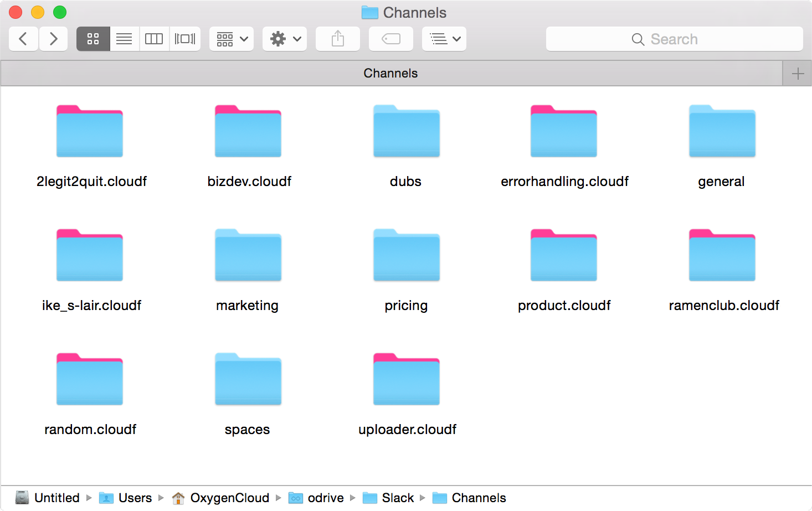Switch to icon view
This screenshot has width=812, height=511.
click(92, 39)
